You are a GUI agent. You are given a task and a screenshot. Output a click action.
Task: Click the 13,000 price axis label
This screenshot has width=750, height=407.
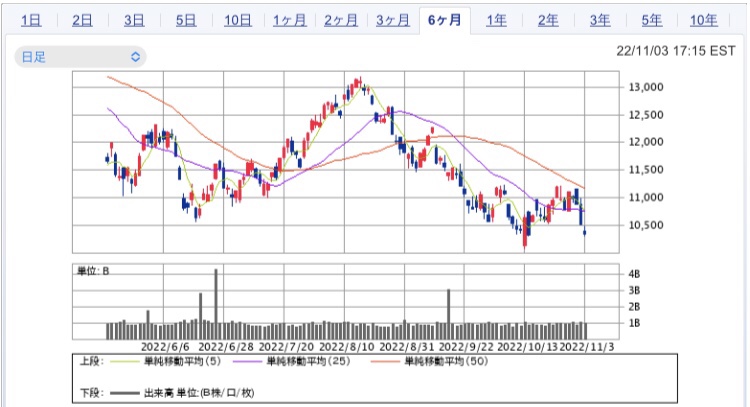[x=646, y=87]
